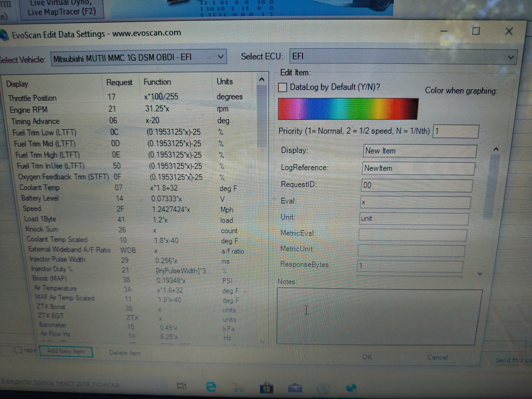Image resolution: width=532 pixels, height=399 pixels.
Task: Click the RequestID field showing 00
Action: (417, 185)
